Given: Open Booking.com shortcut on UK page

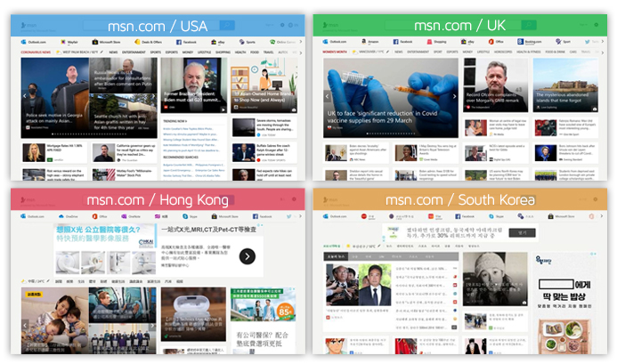Looking at the screenshot, I should coord(529,41).
